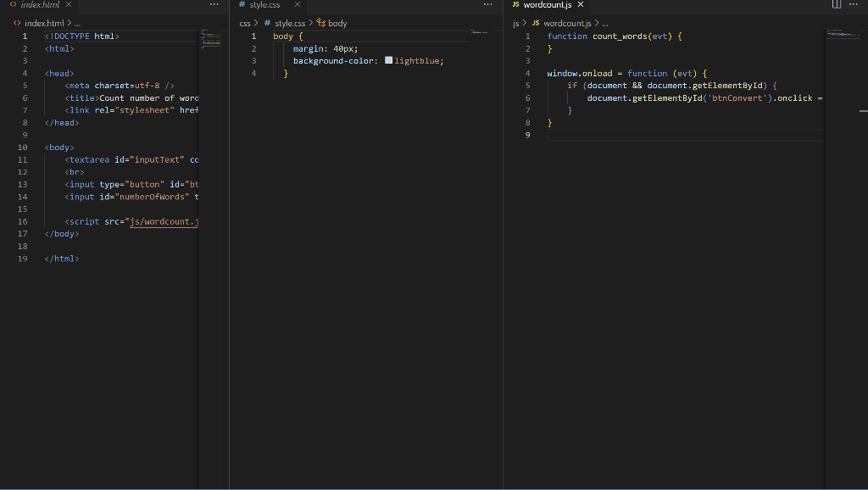Click the '<!DOCTYPE html>' line
Screen dimensions: 868x490
[x=82, y=36]
